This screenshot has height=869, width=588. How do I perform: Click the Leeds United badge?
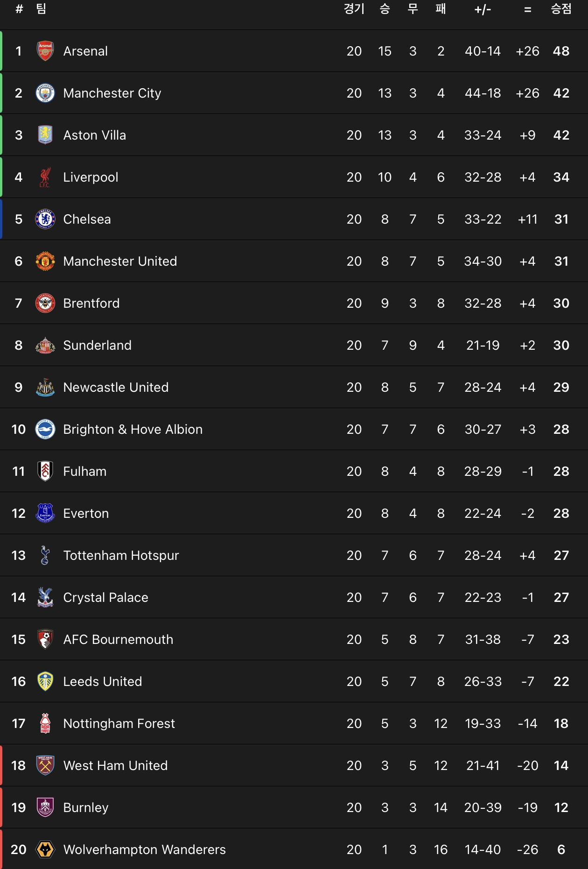[45, 681]
